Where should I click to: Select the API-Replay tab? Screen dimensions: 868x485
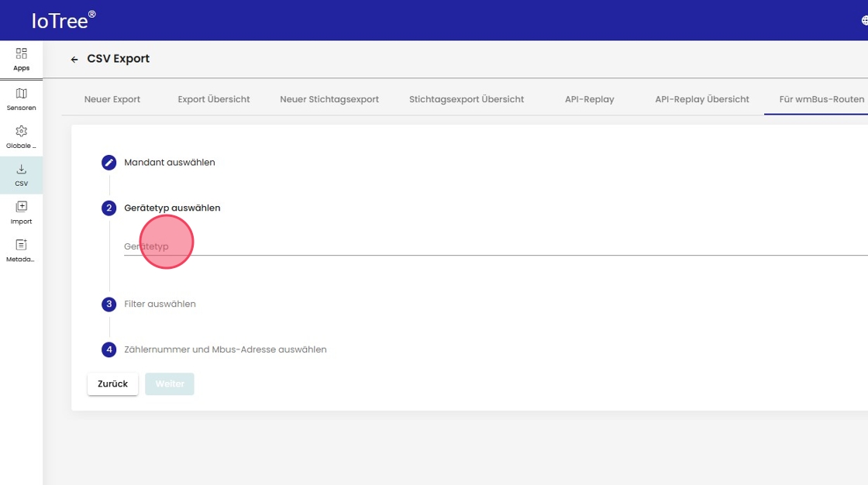click(x=589, y=99)
